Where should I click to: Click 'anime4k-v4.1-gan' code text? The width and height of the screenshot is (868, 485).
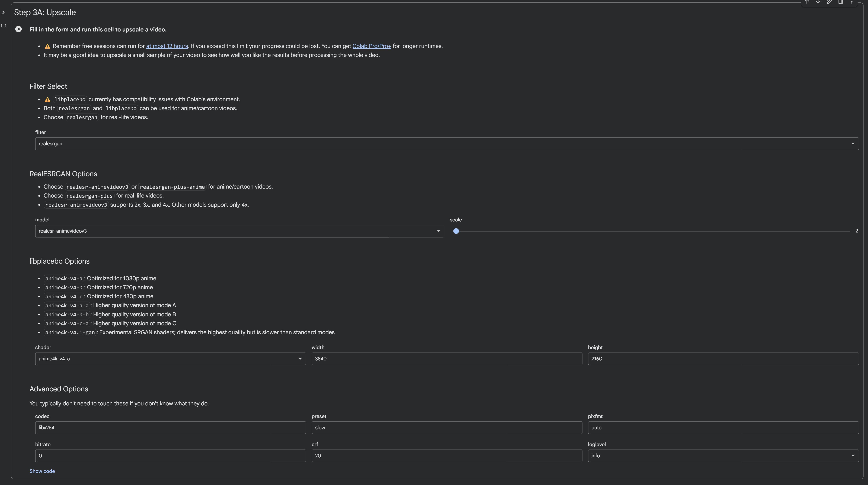[x=70, y=332]
